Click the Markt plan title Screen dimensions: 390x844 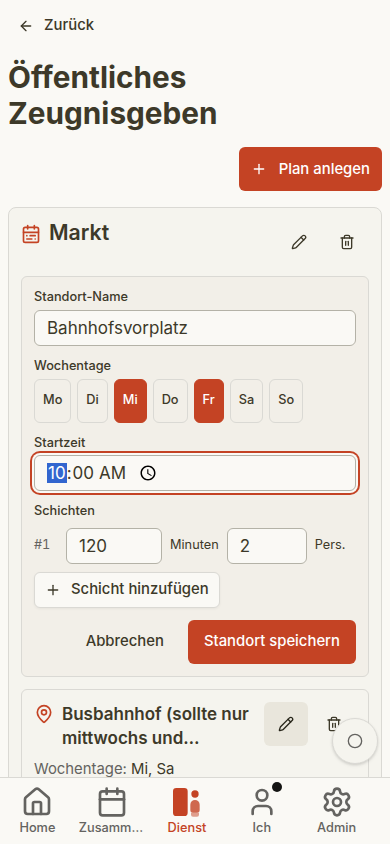click(79, 233)
